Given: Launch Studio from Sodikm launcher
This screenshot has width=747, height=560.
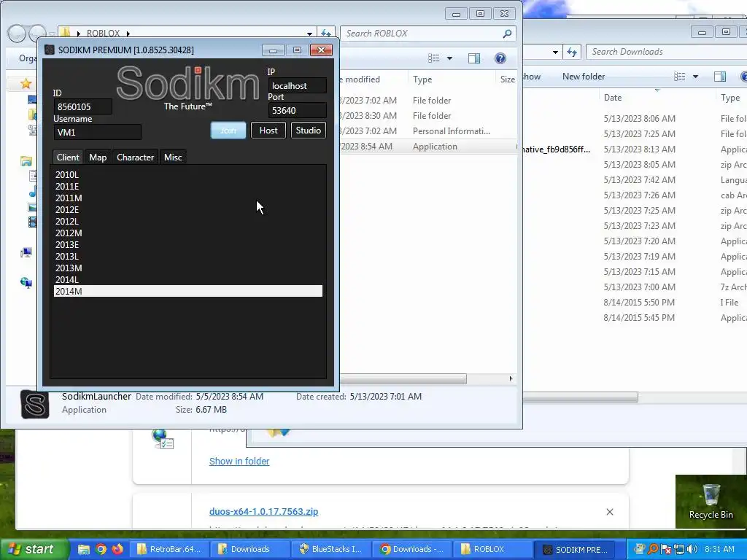Looking at the screenshot, I should [x=309, y=130].
